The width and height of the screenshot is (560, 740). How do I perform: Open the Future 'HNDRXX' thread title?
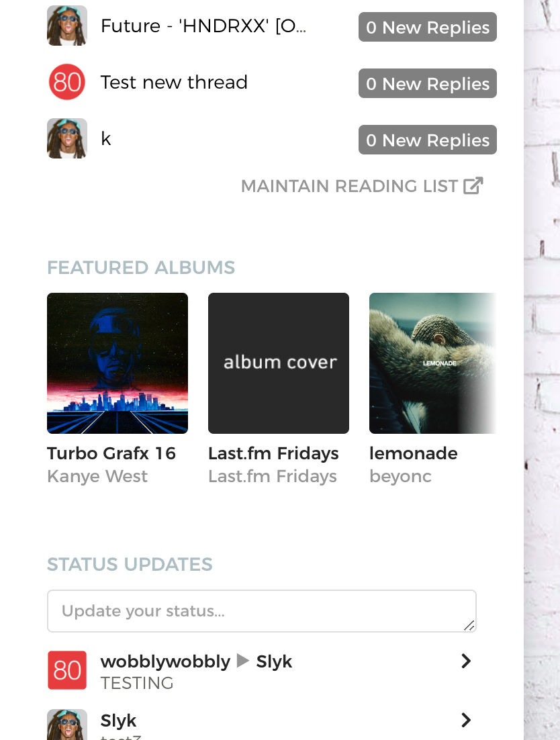click(x=203, y=26)
